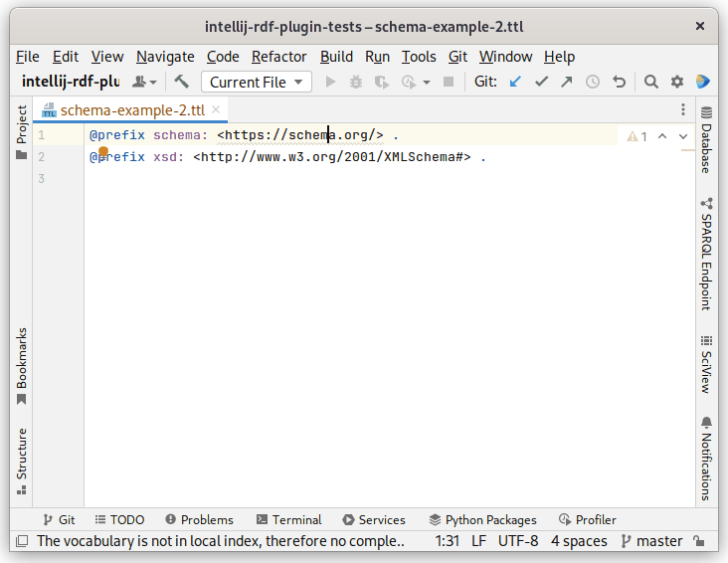Open the Git tool window button
728x563 pixels.
[59, 520]
